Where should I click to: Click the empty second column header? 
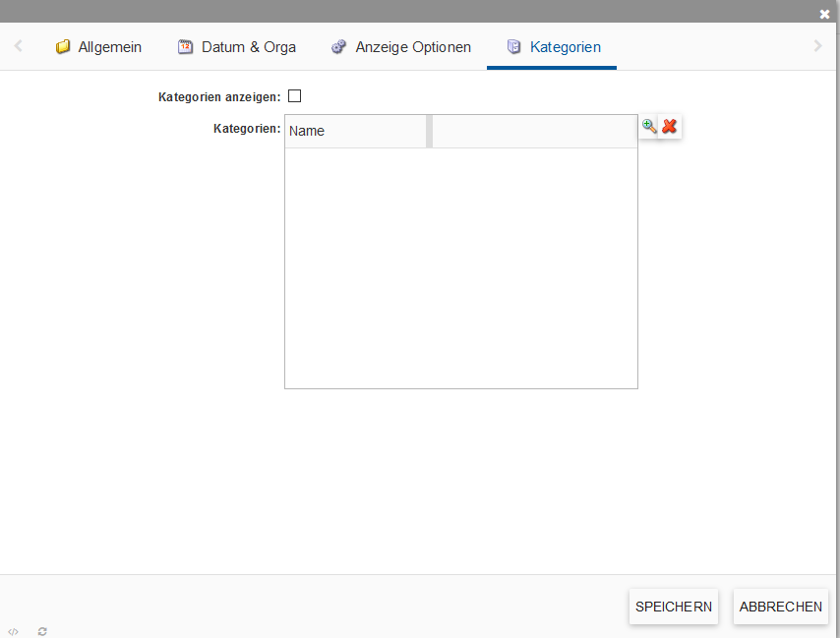click(534, 131)
